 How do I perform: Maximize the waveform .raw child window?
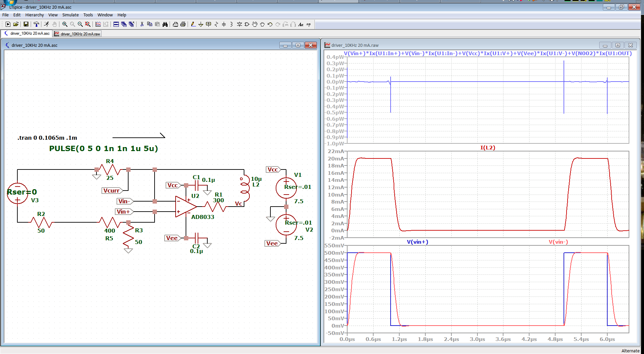618,45
